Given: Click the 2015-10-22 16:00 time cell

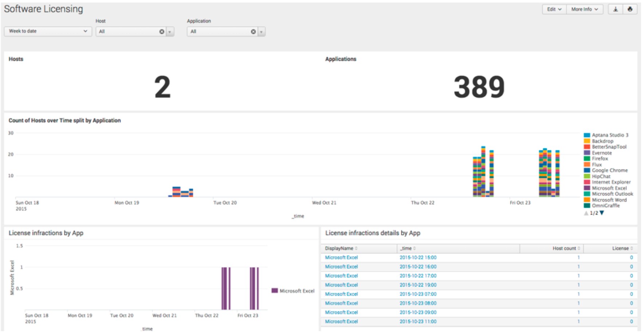Looking at the screenshot, I should [418, 267].
